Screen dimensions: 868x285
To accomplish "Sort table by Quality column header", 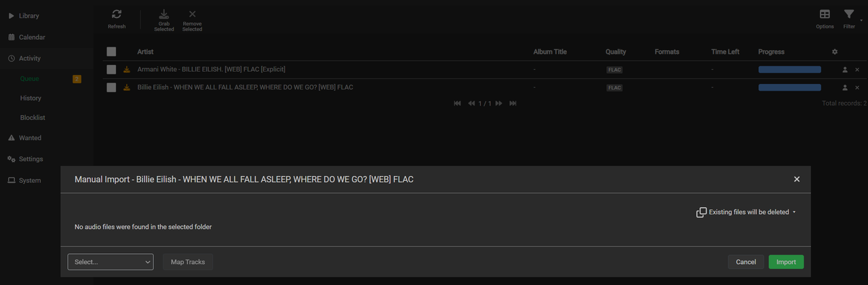I will click(616, 51).
